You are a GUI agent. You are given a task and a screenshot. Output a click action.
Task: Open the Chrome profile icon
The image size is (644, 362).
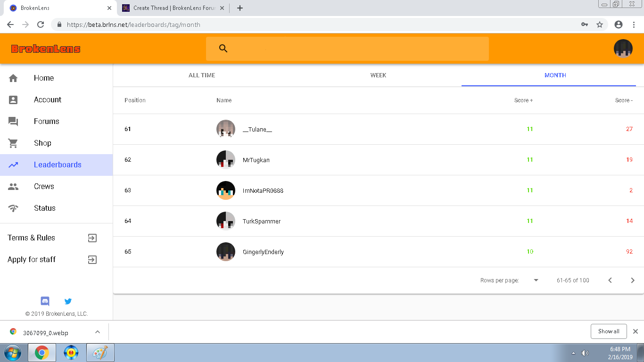pos(619,25)
